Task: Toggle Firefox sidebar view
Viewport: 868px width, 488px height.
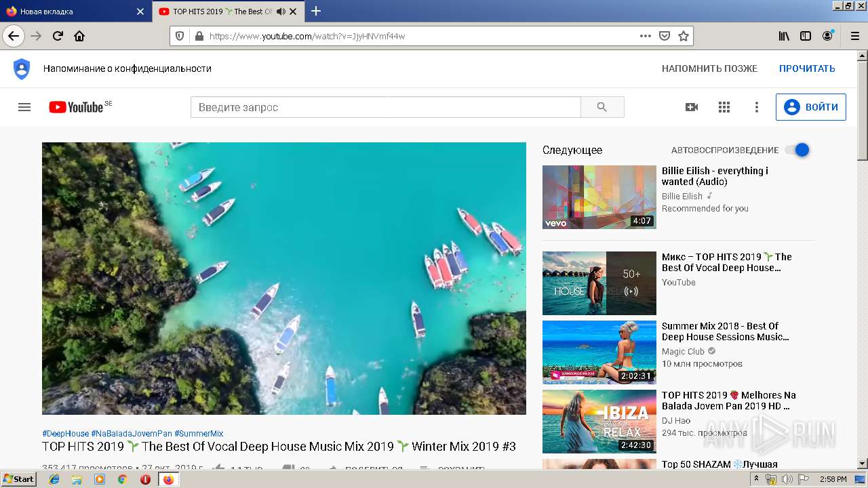Action: click(806, 36)
